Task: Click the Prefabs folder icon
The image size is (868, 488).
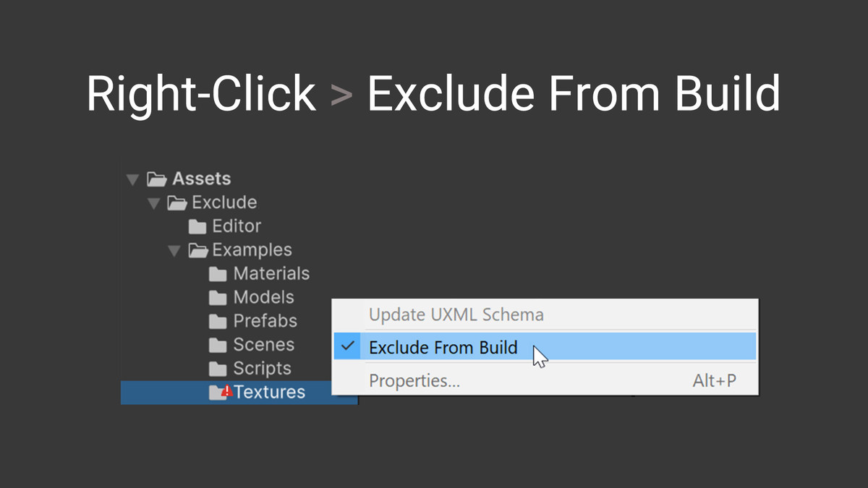Action: click(x=218, y=321)
